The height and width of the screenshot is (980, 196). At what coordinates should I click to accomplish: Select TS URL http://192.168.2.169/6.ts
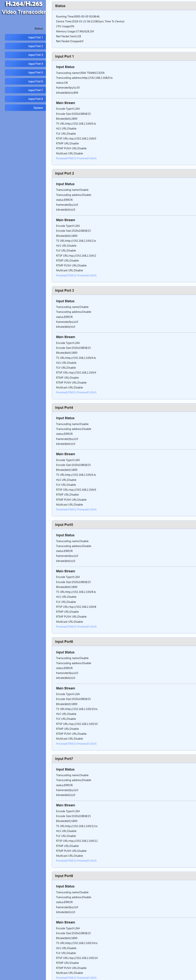click(x=76, y=475)
